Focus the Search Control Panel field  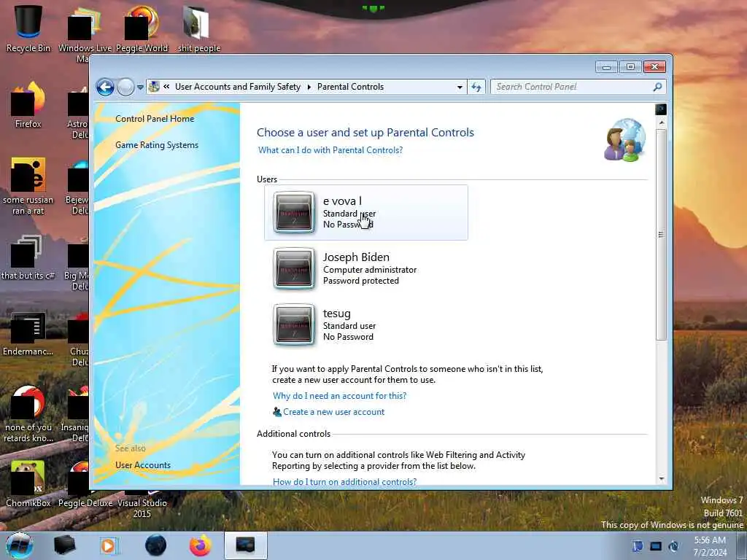coord(572,87)
